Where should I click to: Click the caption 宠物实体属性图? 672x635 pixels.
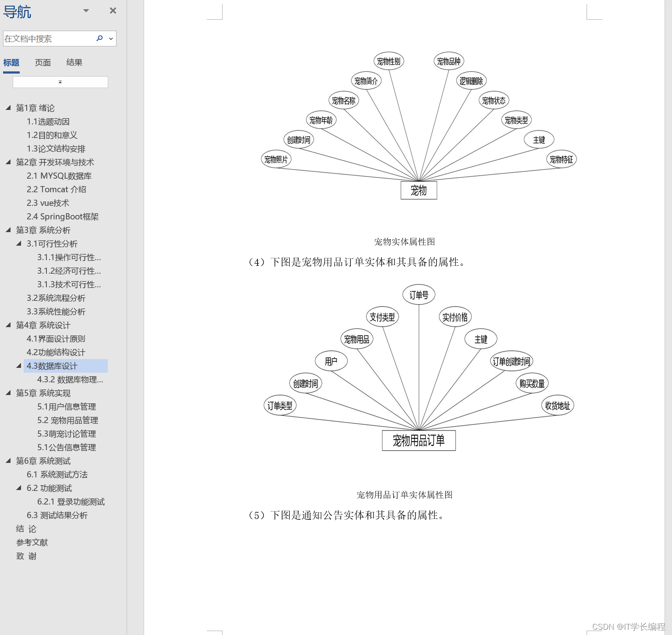[x=404, y=242]
